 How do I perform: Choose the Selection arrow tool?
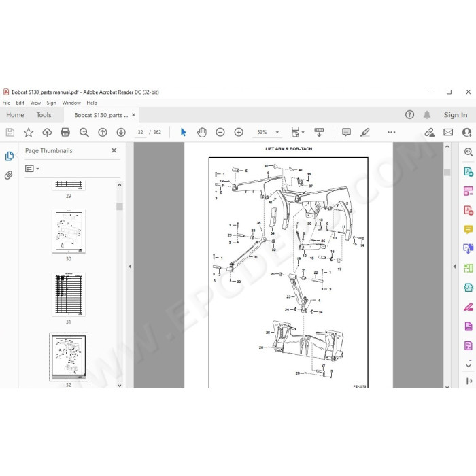(184, 132)
